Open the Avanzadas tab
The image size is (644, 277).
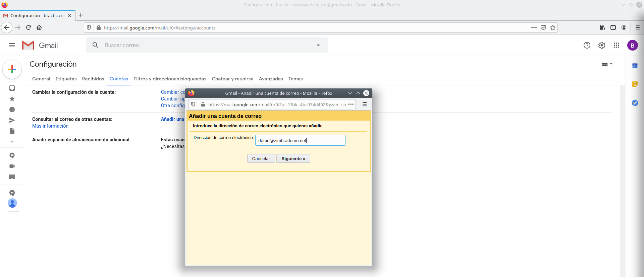pos(271,79)
